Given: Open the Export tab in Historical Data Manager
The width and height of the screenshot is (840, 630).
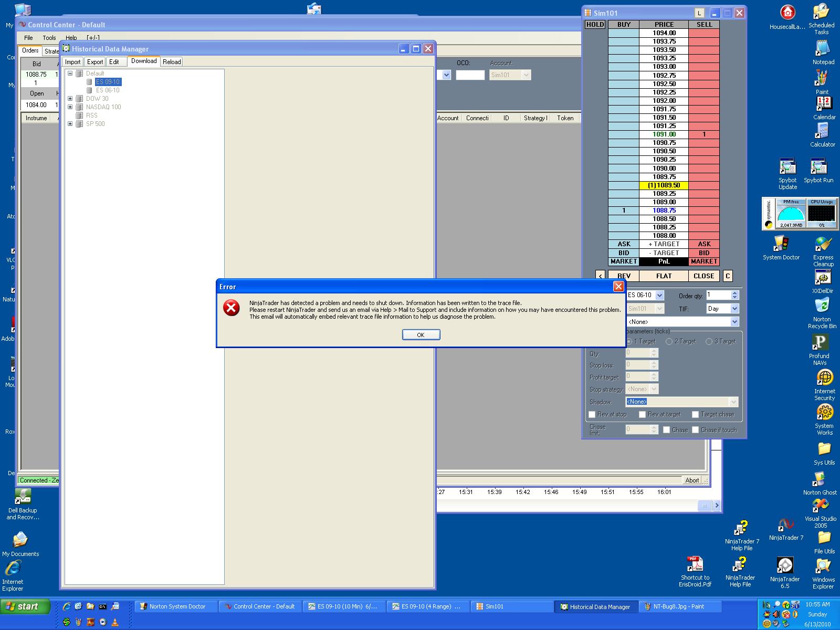Looking at the screenshot, I should tap(94, 62).
